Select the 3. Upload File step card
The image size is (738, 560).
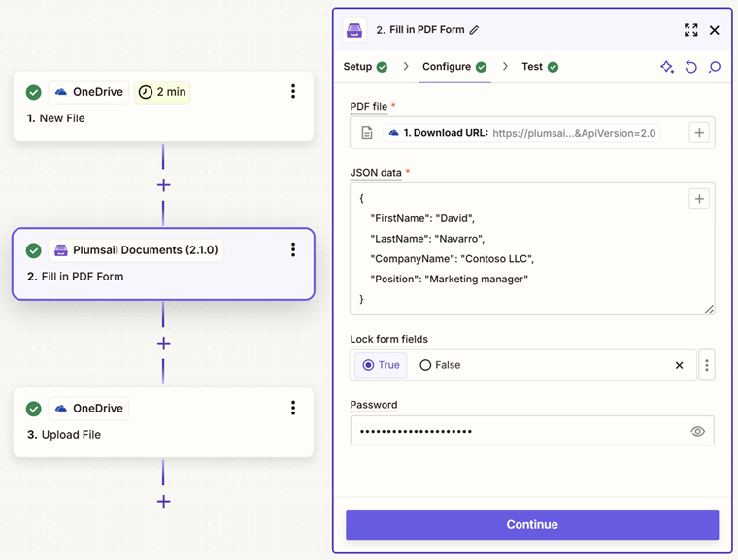(163, 422)
